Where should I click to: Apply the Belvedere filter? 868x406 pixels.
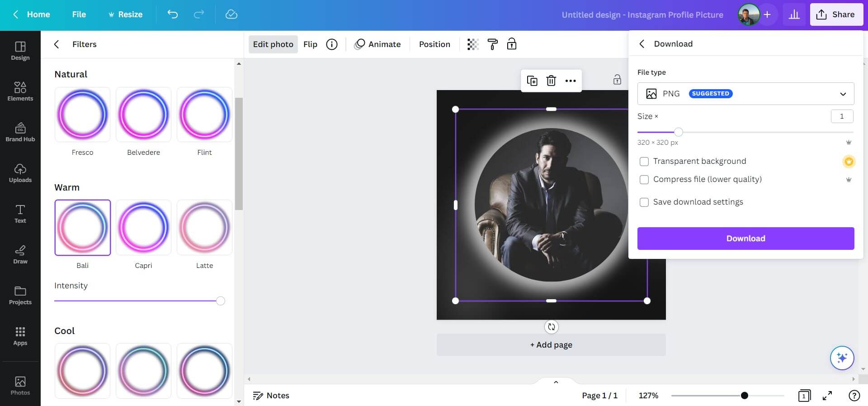click(x=143, y=115)
